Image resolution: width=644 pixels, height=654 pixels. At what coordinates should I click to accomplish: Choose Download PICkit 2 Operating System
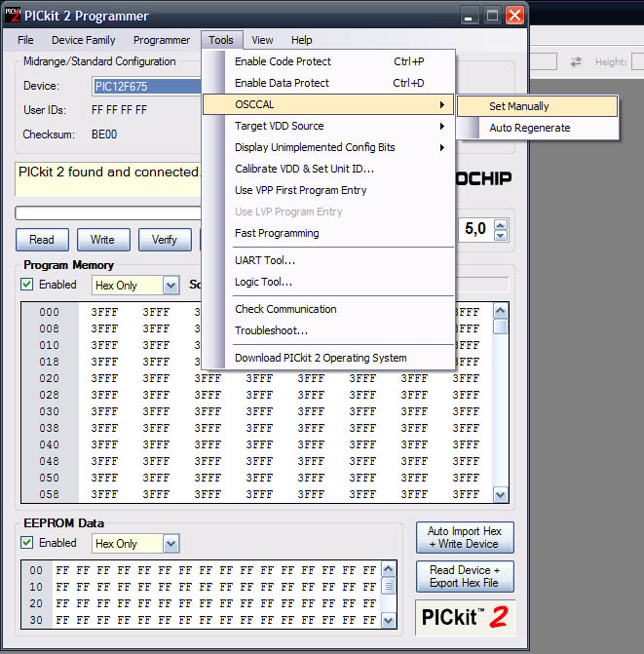coord(328,358)
